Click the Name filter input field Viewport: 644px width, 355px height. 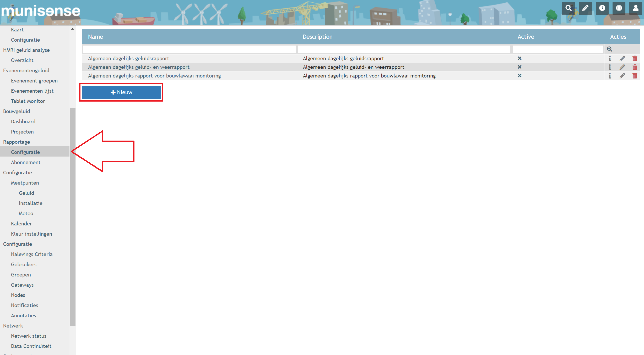coord(189,49)
